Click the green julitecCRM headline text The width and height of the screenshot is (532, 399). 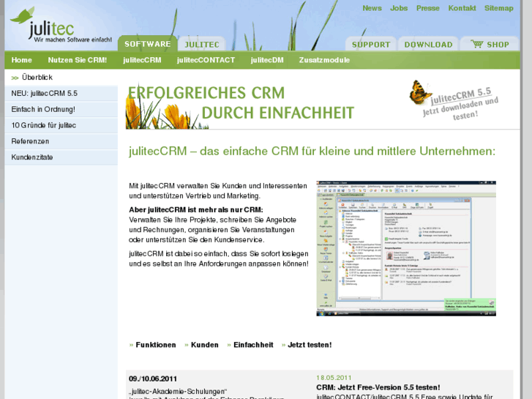click(x=312, y=151)
